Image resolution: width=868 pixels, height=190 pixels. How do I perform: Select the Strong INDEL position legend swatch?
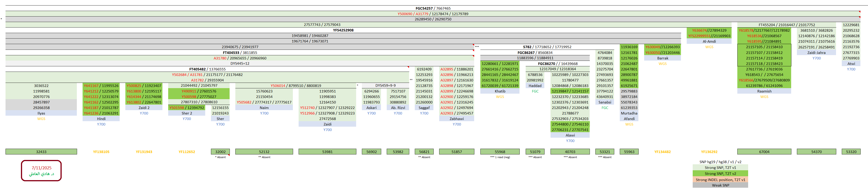720,180
